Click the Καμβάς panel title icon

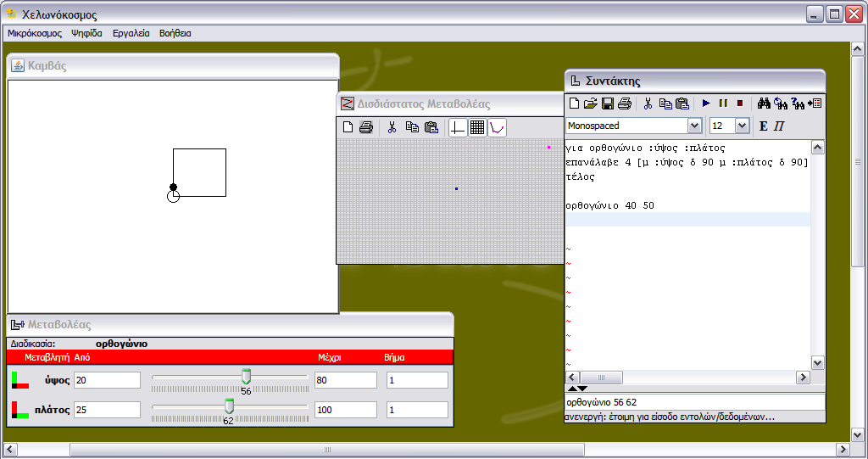coord(18,65)
